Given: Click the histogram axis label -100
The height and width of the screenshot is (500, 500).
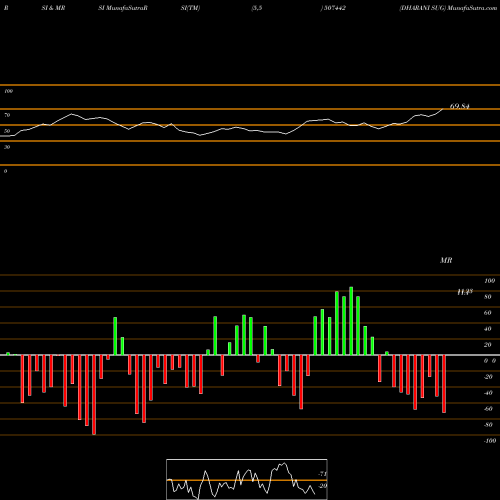Looking at the screenshot, I should click(x=490, y=441).
